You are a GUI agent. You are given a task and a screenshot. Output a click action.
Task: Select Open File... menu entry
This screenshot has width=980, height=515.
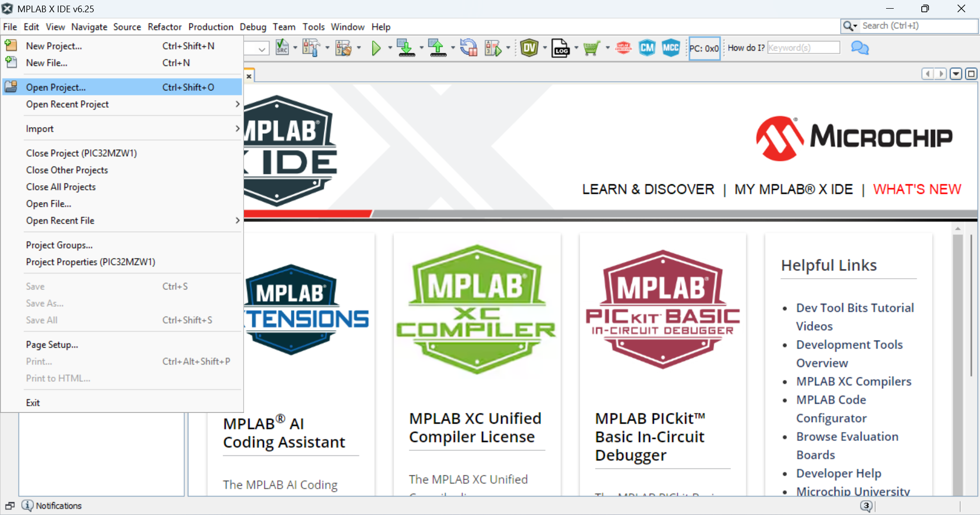[x=122, y=204]
